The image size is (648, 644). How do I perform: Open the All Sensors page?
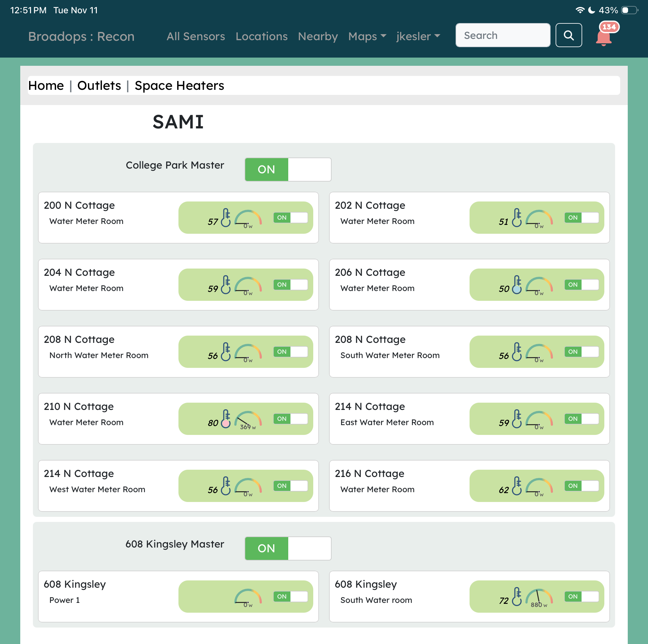pos(196,36)
